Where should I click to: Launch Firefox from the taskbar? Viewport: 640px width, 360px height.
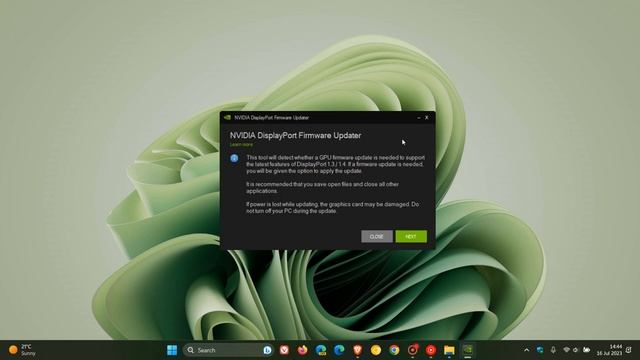point(302,350)
